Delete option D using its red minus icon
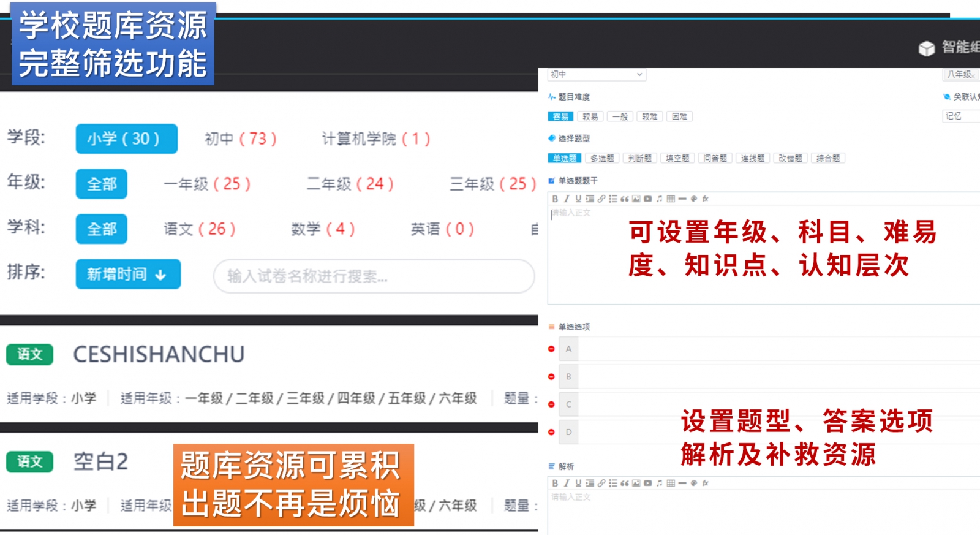 [x=551, y=432]
